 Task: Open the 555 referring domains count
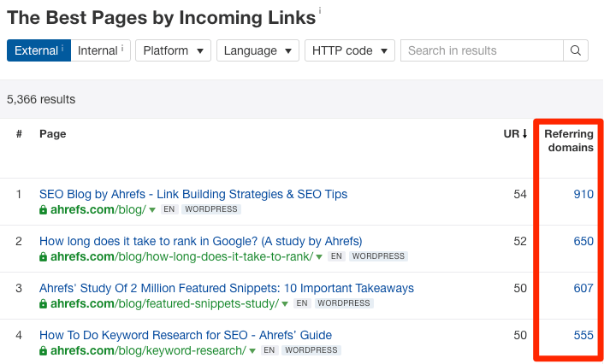point(583,335)
